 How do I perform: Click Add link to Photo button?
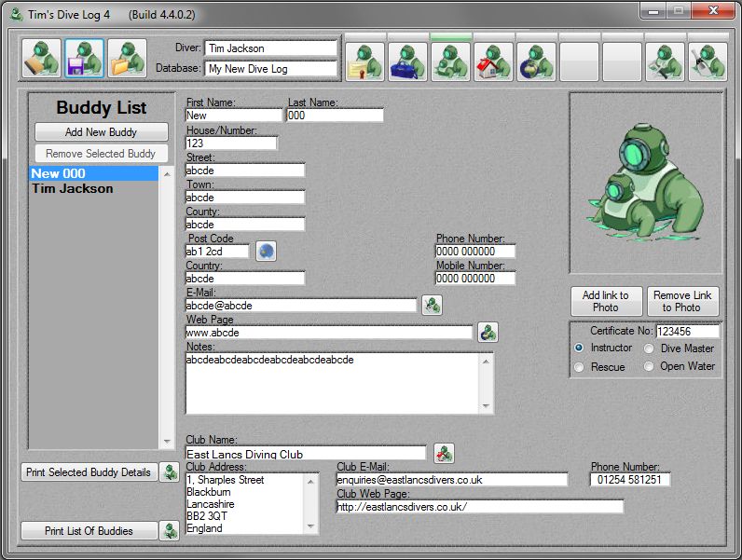606,301
